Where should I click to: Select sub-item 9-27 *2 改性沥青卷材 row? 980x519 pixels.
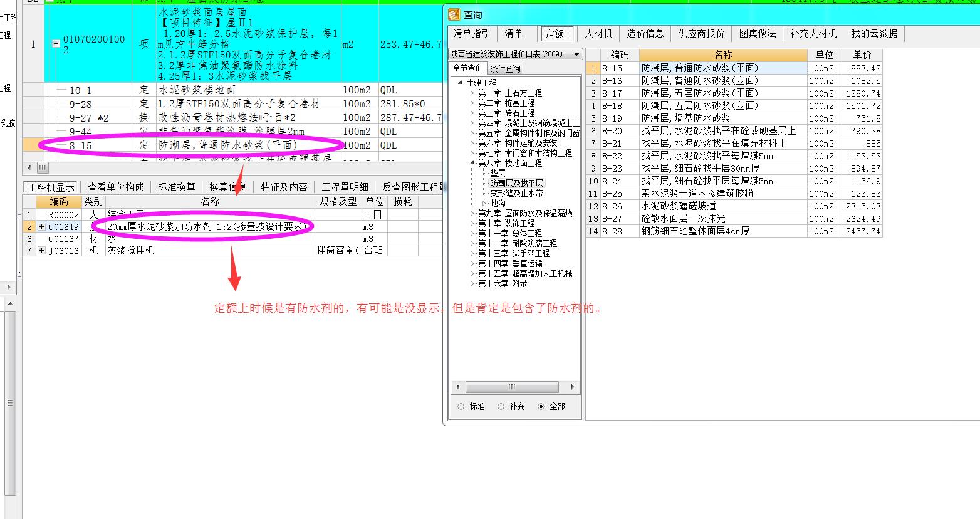(233, 117)
